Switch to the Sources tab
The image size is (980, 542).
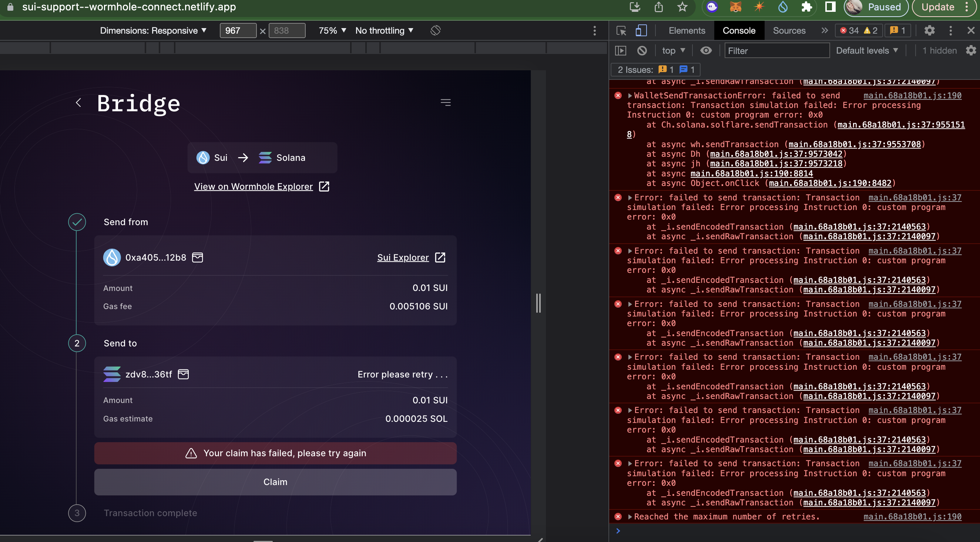(789, 31)
